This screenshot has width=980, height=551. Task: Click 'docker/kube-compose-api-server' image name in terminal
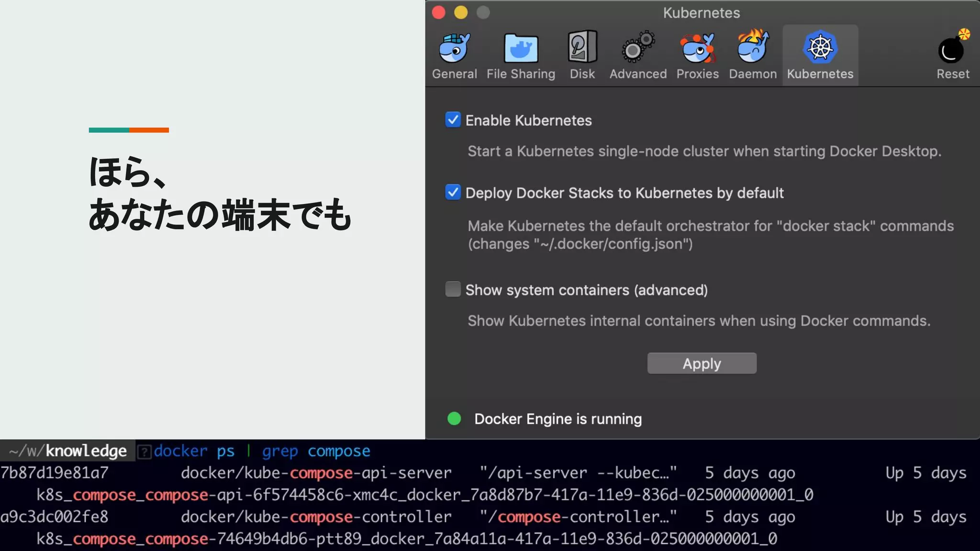[316, 473]
